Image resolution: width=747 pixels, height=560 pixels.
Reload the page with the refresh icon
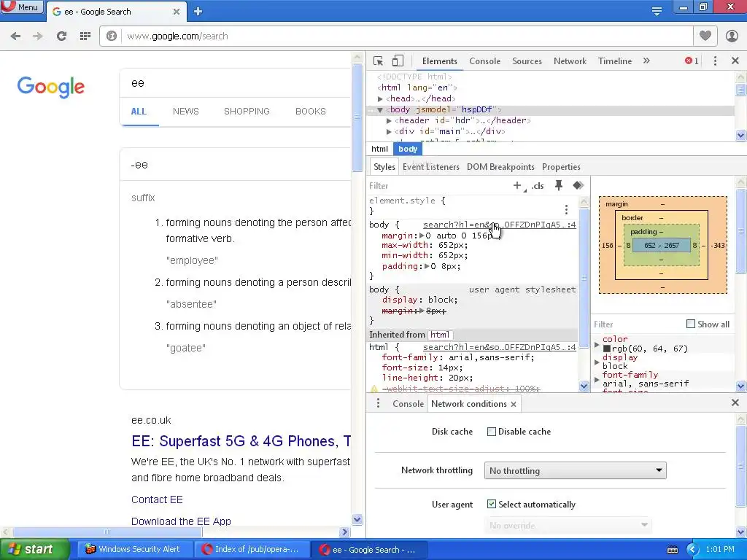[x=61, y=36]
